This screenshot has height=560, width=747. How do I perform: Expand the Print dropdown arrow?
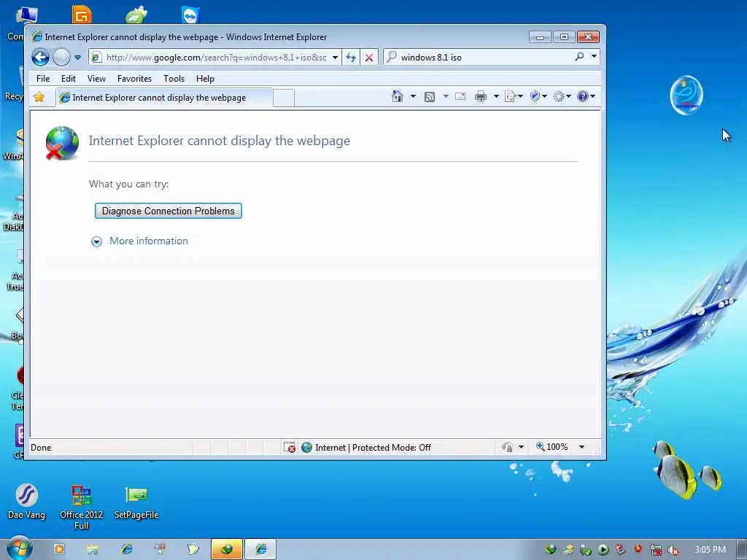[496, 97]
